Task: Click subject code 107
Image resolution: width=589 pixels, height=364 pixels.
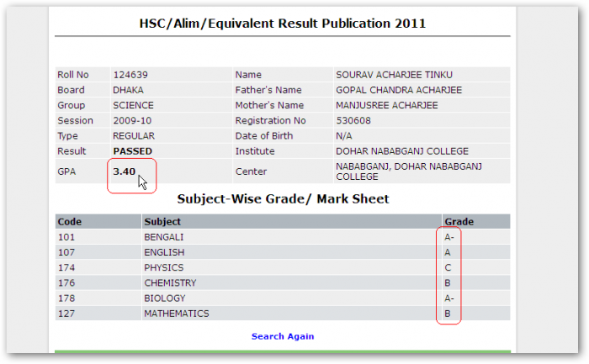Action: pyautogui.click(x=66, y=252)
